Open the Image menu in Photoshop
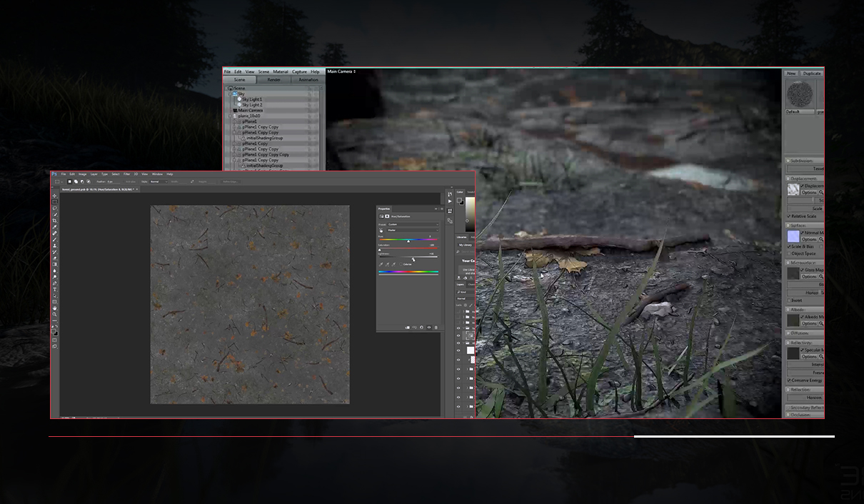This screenshot has width=864, height=504. (x=82, y=174)
